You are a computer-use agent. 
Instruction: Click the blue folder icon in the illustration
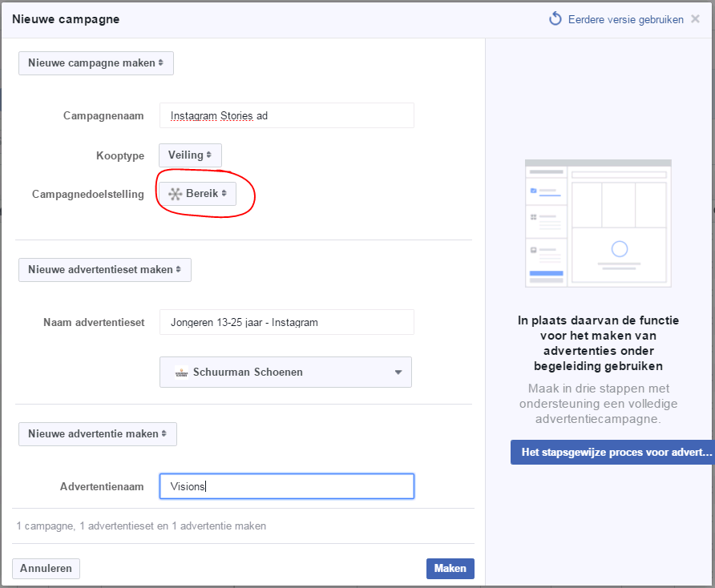click(532, 191)
